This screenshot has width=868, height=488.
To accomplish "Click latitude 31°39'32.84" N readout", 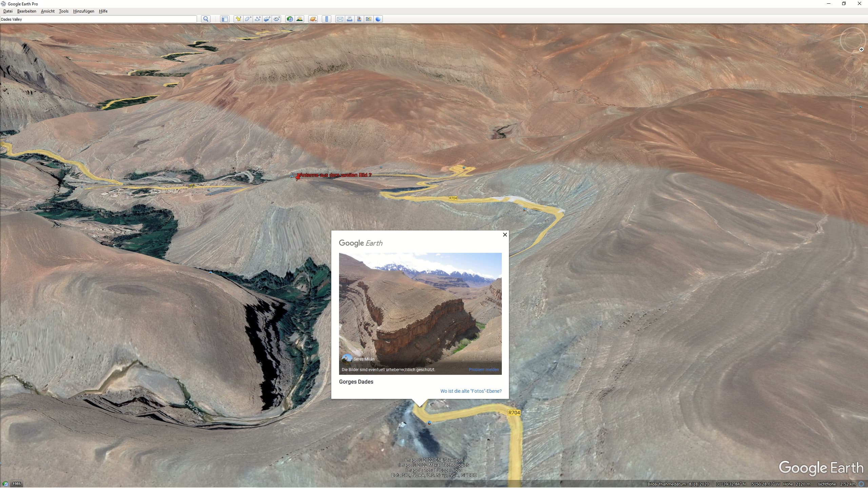I will click(x=731, y=484).
